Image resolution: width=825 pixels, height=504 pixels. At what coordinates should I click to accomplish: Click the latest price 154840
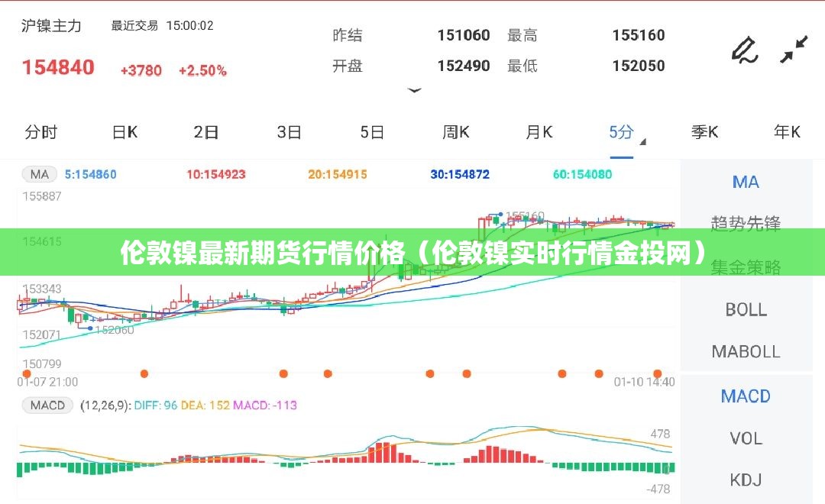[58, 67]
